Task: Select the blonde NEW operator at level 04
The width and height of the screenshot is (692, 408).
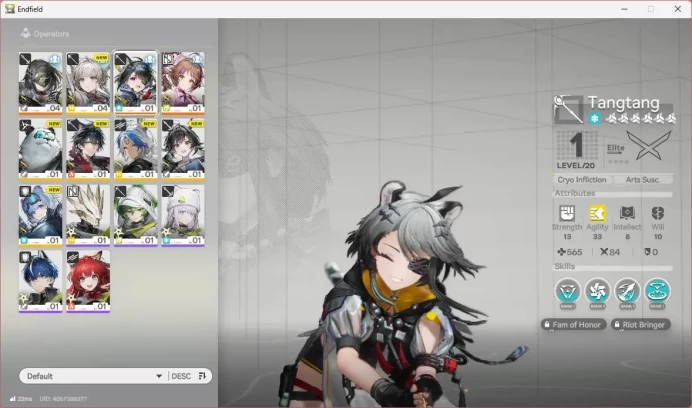Action: tap(88, 83)
